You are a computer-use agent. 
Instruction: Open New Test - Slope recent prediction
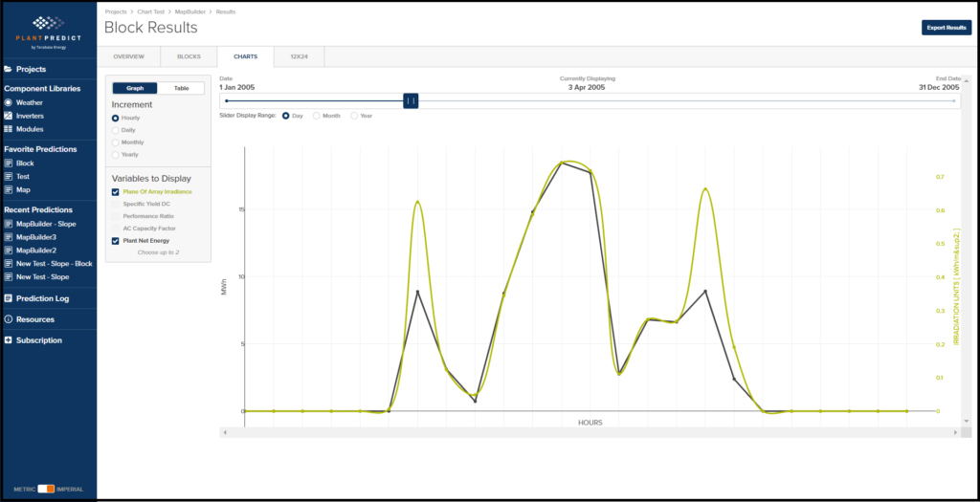point(42,276)
